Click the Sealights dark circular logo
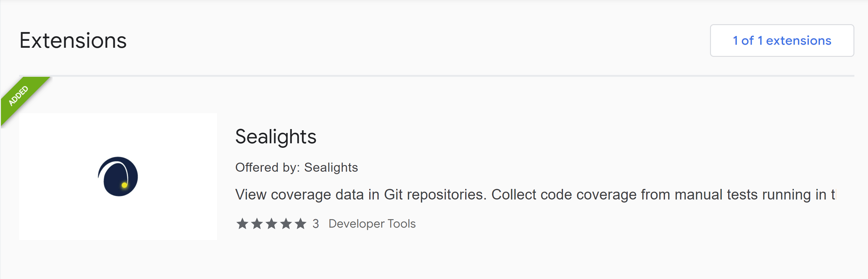 coord(118,177)
